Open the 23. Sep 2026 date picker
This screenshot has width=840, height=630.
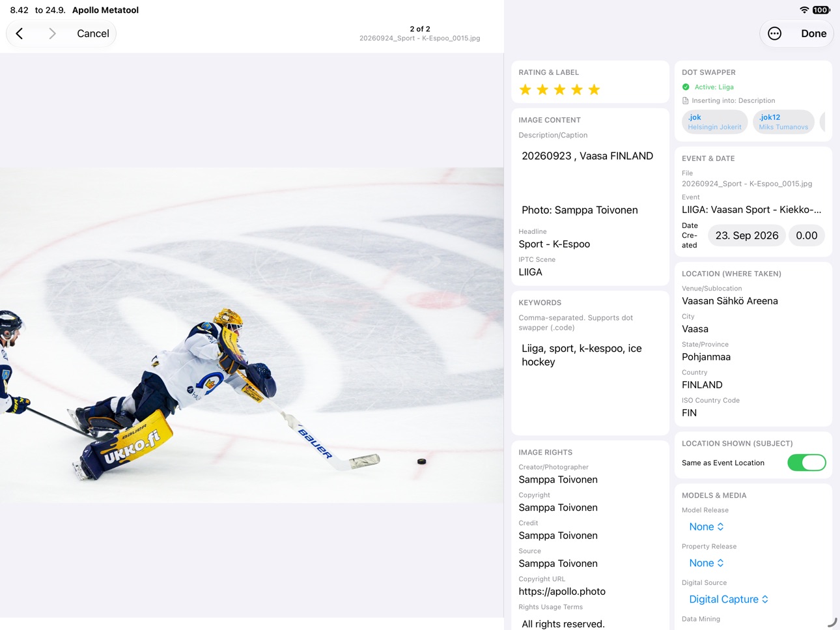pos(747,236)
